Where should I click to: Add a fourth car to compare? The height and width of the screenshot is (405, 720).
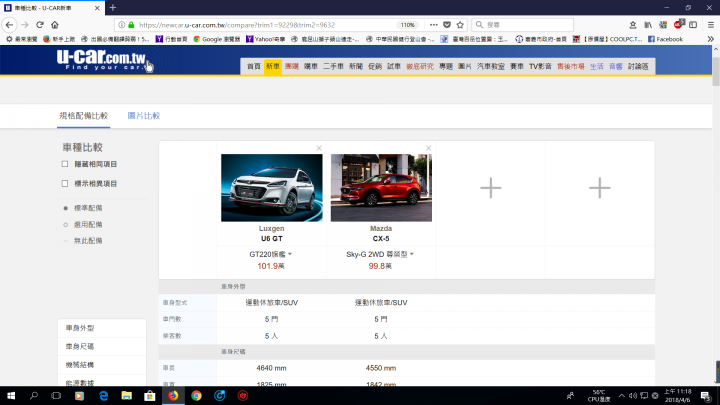[x=600, y=188]
